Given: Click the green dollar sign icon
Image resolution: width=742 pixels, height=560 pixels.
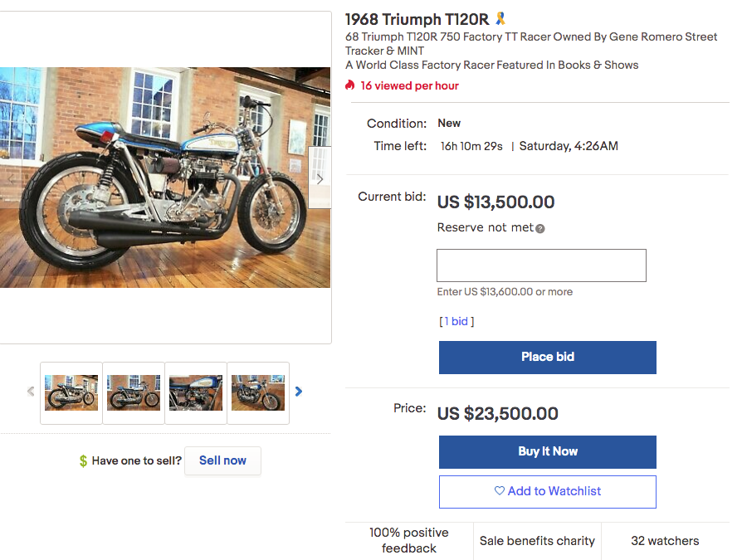Looking at the screenshot, I should point(83,461).
